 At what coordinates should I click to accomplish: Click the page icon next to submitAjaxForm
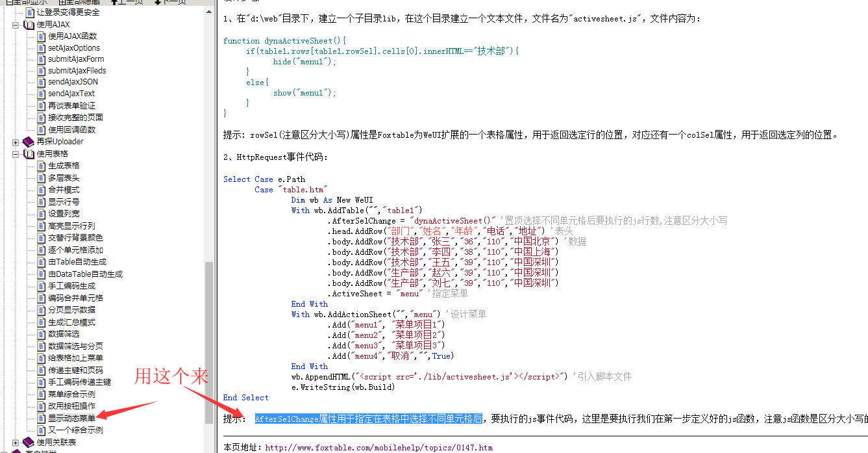[x=42, y=59]
